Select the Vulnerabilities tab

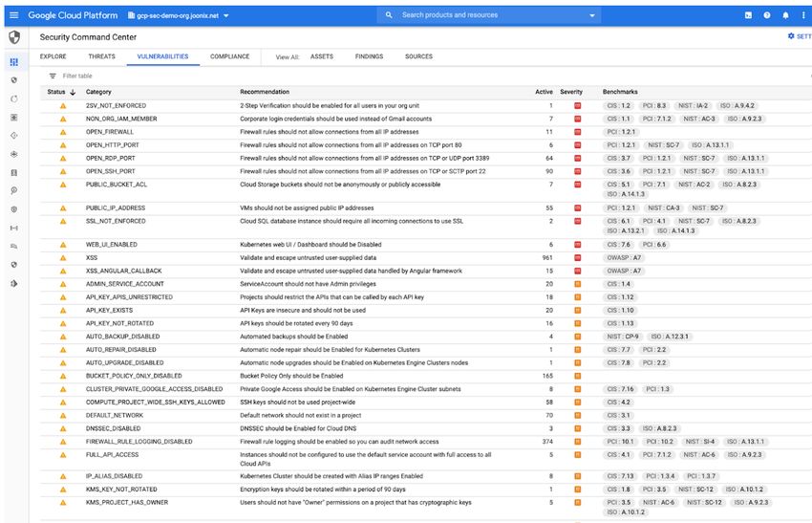[162, 56]
